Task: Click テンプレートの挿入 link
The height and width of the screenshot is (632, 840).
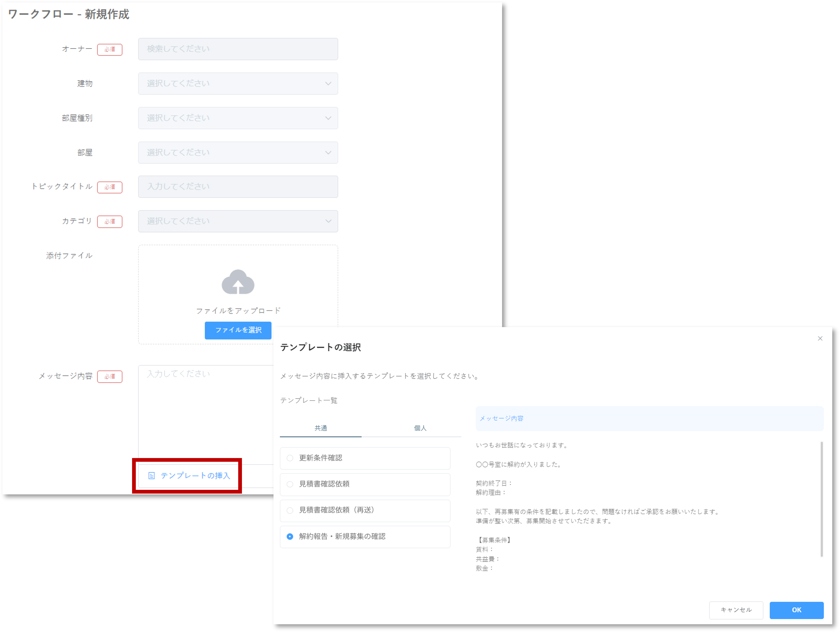Action: tap(195, 476)
